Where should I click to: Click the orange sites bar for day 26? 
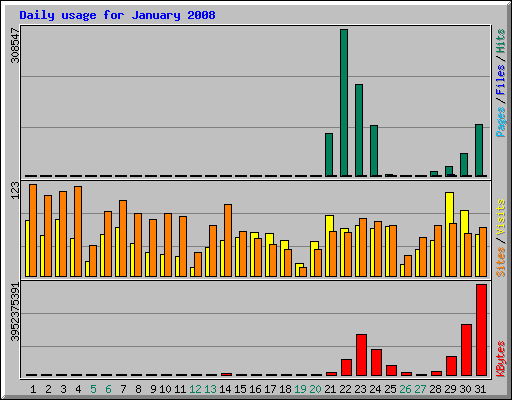[408, 266]
